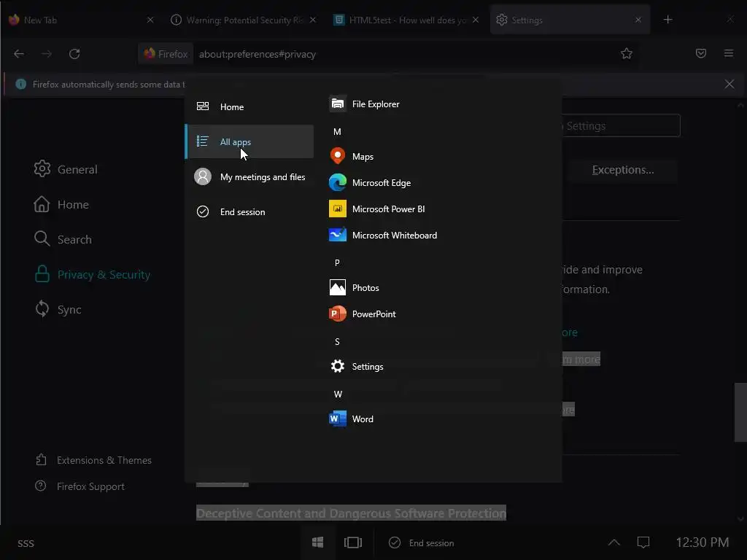The width and height of the screenshot is (747, 560).
Task: Open Settings in the apps list
Action: [x=356, y=366]
